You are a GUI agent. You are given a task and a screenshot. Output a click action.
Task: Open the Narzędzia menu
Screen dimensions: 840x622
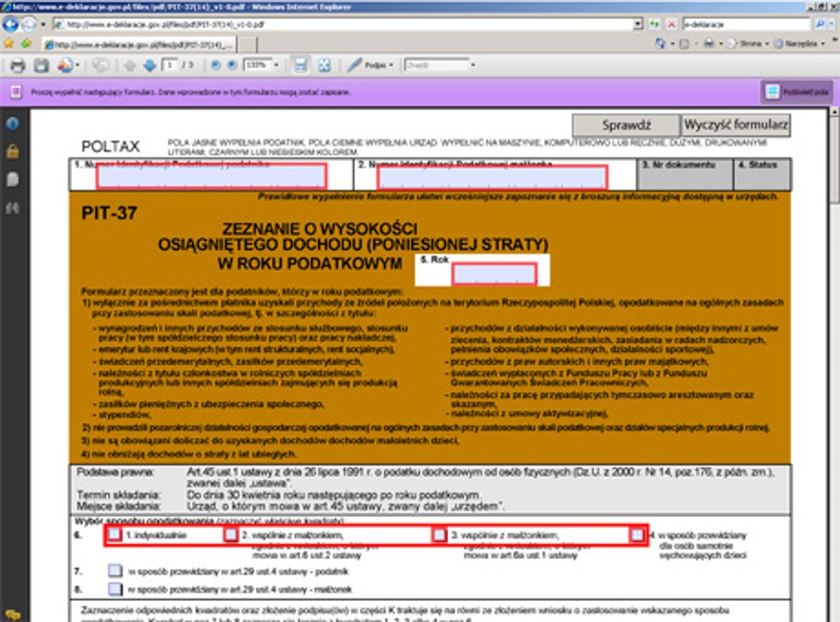tap(800, 43)
